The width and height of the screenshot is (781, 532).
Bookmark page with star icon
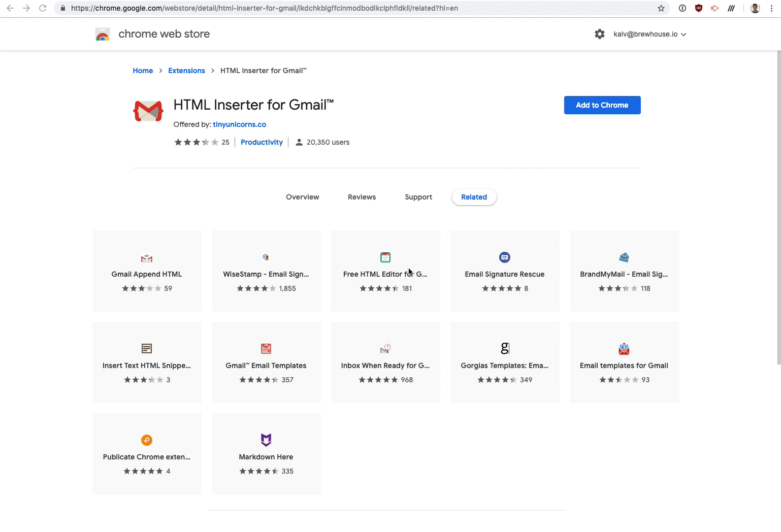click(x=661, y=8)
